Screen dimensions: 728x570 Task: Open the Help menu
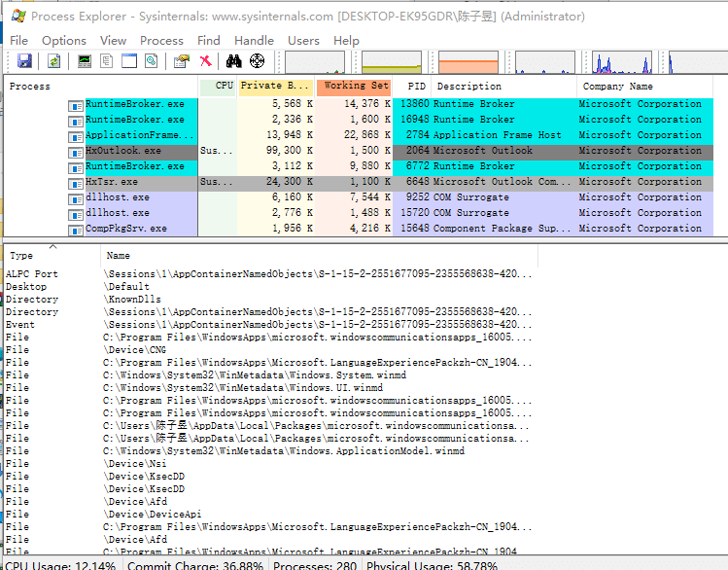point(346,41)
